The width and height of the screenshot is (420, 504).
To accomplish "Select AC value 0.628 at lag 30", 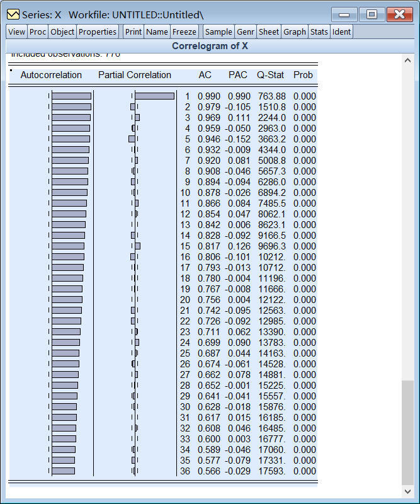I will (x=209, y=407).
